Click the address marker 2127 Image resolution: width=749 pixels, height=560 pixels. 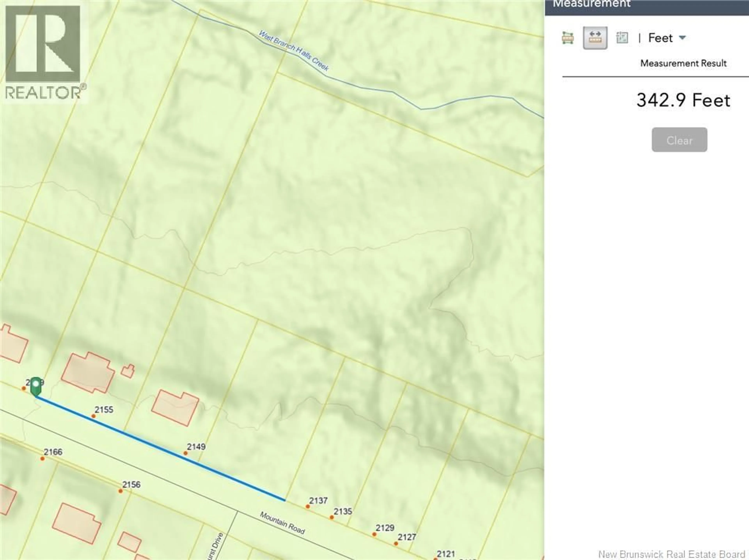396,543
